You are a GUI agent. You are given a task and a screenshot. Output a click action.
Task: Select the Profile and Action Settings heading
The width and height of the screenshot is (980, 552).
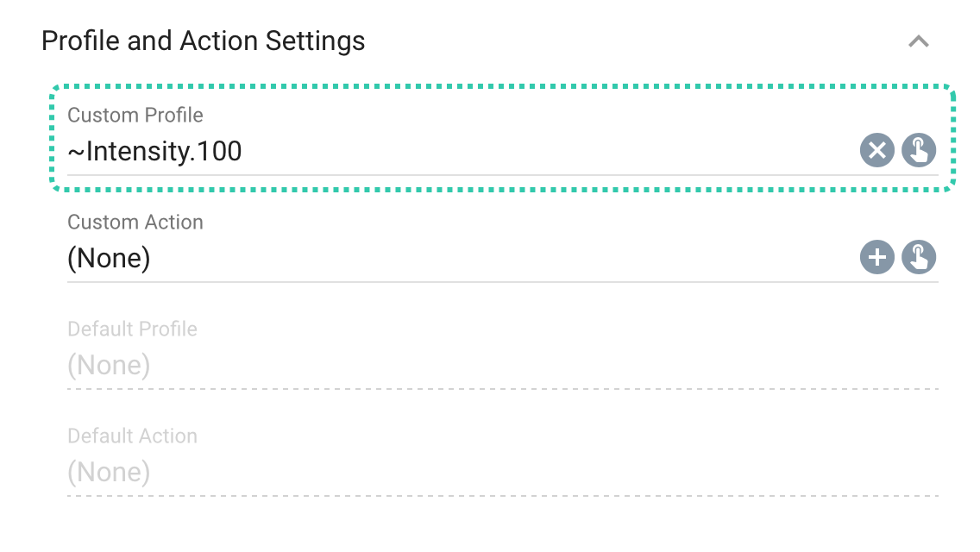click(x=204, y=41)
